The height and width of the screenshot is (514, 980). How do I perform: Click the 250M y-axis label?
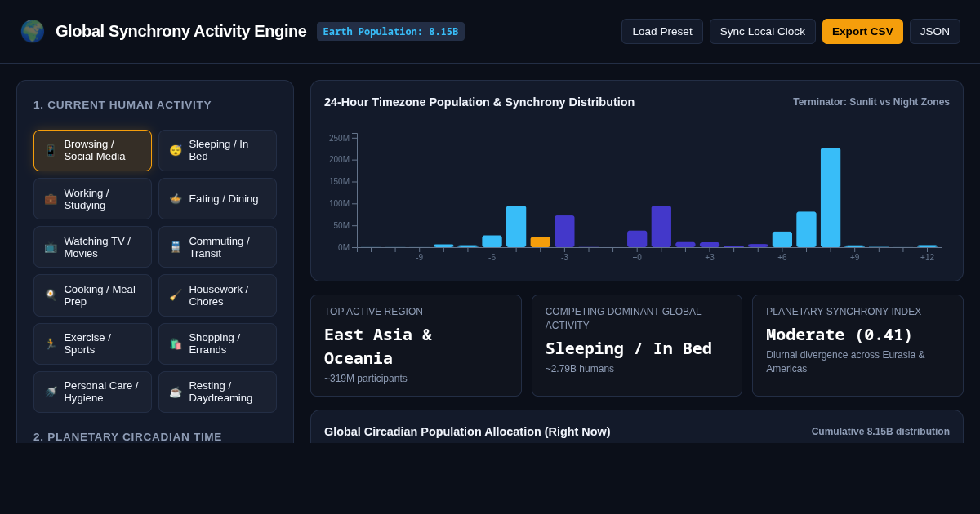[339, 138]
